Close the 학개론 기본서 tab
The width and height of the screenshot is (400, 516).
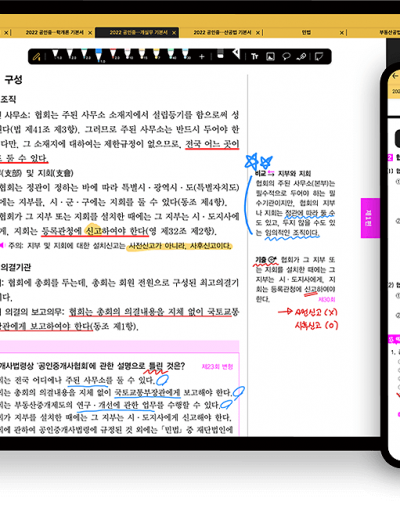pos(90,33)
